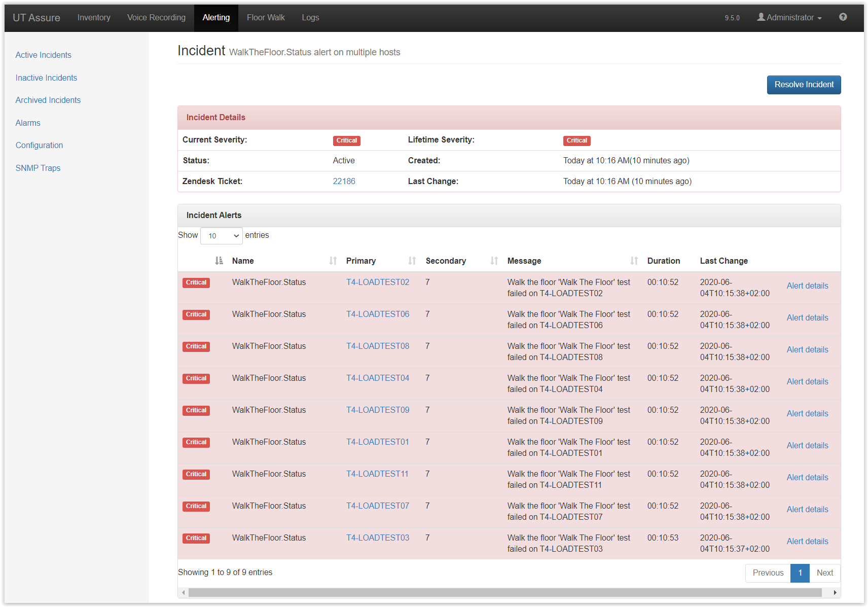The image size is (868, 607).
Task: Go to Floor Walk tab
Action: [x=266, y=17]
